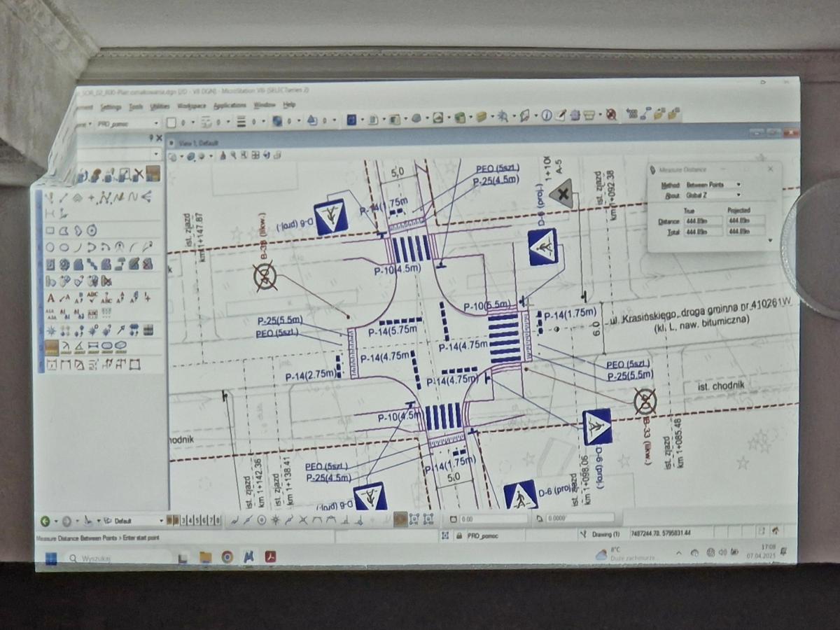Open the Workspace menu
This screenshot has height=630, width=840.
192,106
